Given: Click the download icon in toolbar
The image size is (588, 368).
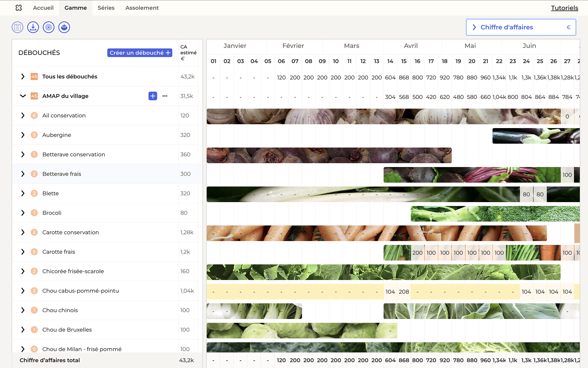Looking at the screenshot, I should click(33, 27).
